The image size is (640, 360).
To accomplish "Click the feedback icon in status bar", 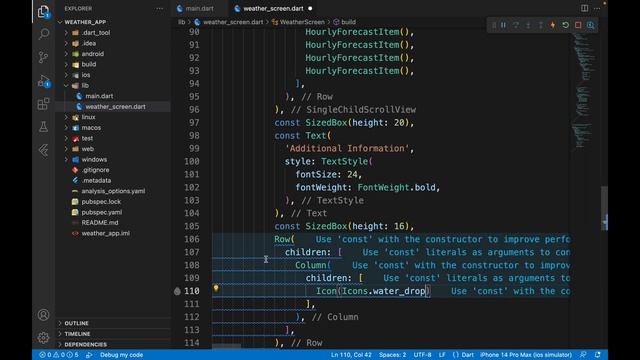I will coord(583,355).
